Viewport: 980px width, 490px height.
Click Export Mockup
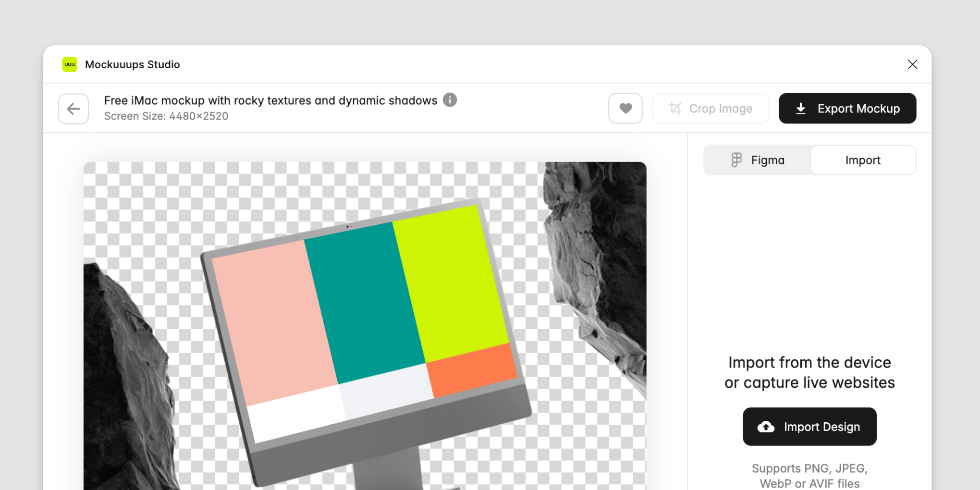[x=847, y=109]
